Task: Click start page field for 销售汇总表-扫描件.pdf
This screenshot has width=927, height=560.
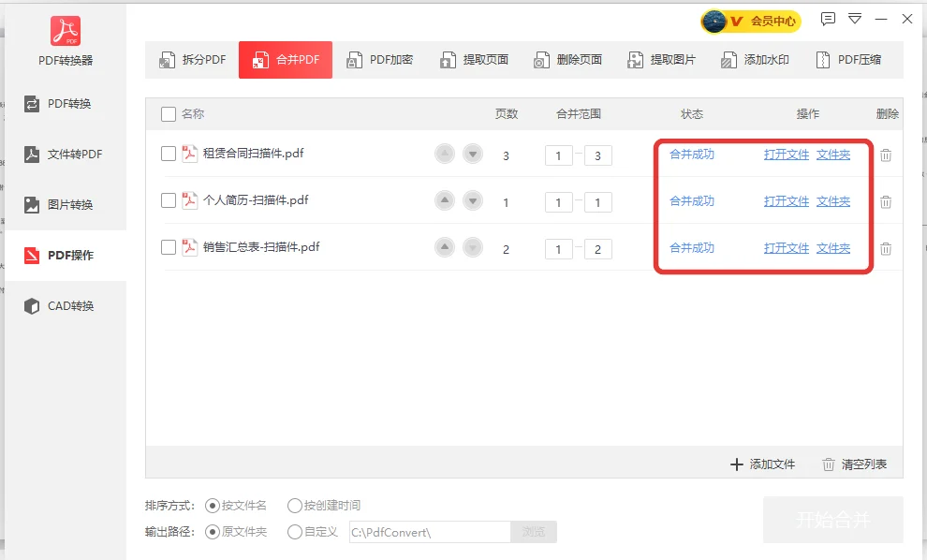Action: pos(559,249)
